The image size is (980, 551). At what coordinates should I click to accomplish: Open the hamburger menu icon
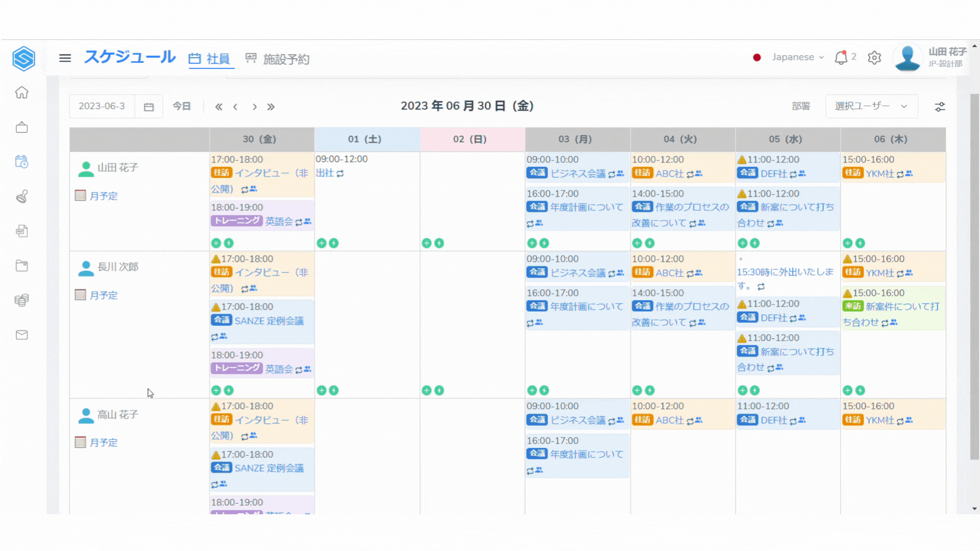coord(65,58)
